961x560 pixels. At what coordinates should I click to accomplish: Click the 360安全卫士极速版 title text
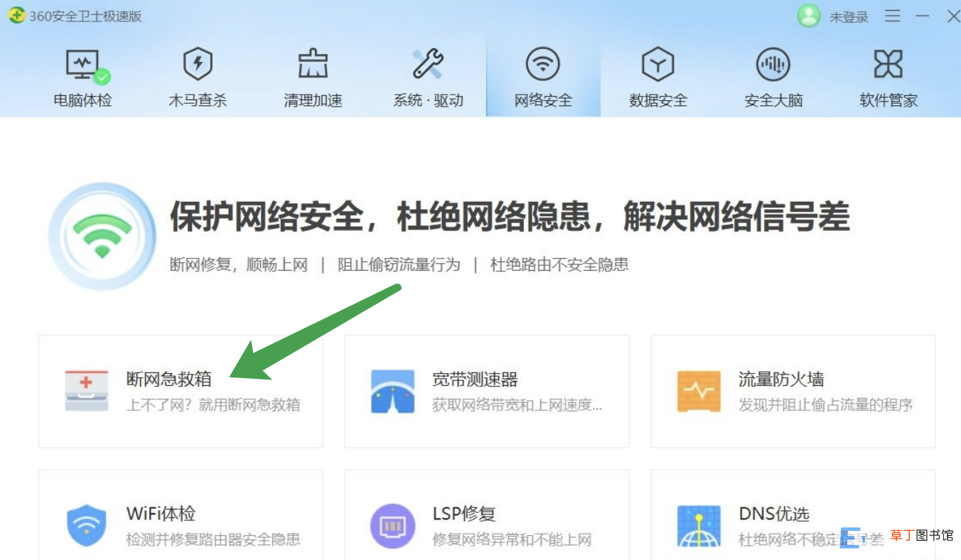tap(85, 16)
